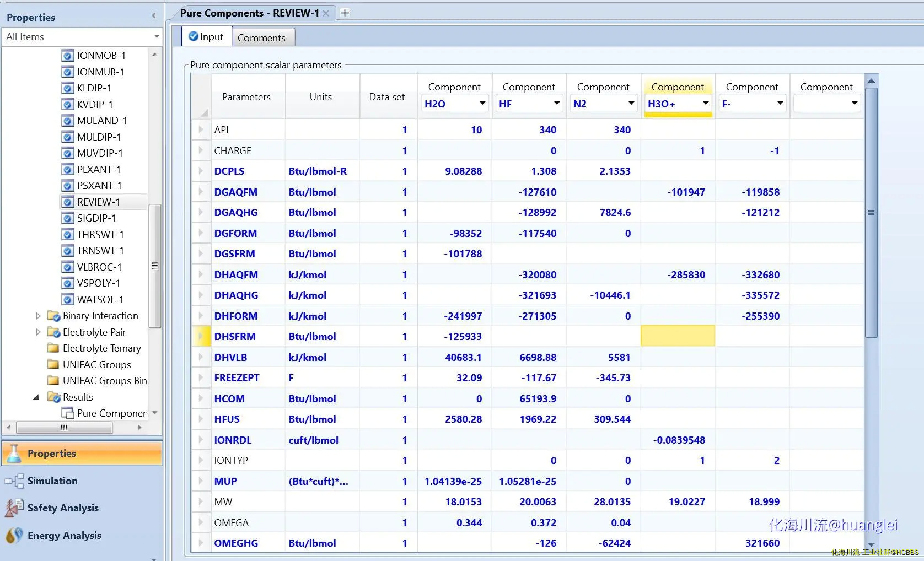924x561 pixels.
Task: Collapse the Results folder
Action: tap(36, 397)
